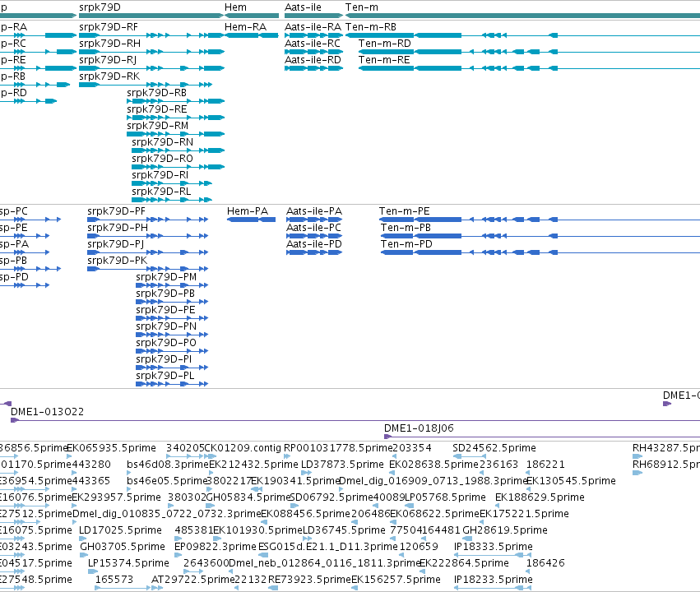This screenshot has width=700, height=592.
Task: Click protein label srpk79D-PH
Action: click(118, 228)
